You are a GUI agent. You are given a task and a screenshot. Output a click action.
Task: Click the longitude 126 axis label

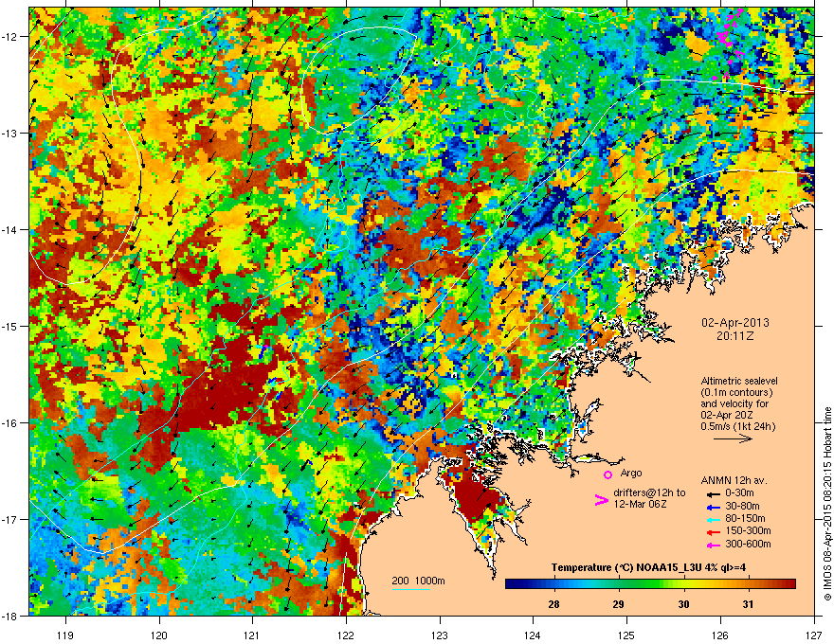point(720,635)
